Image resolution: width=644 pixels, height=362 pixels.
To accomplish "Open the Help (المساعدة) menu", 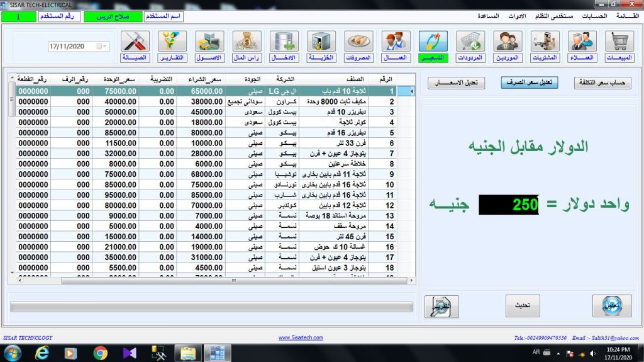I will click(x=485, y=15).
